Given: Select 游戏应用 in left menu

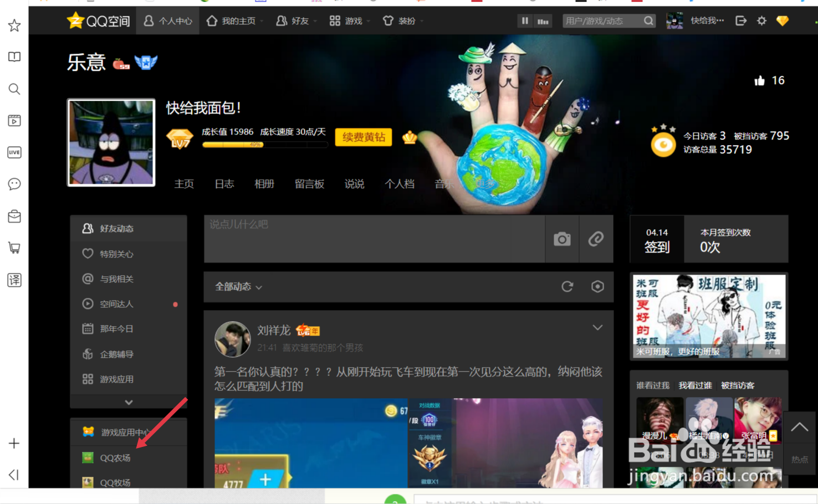Looking at the screenshot, I should pyautogui.click(x=129, y=379).
